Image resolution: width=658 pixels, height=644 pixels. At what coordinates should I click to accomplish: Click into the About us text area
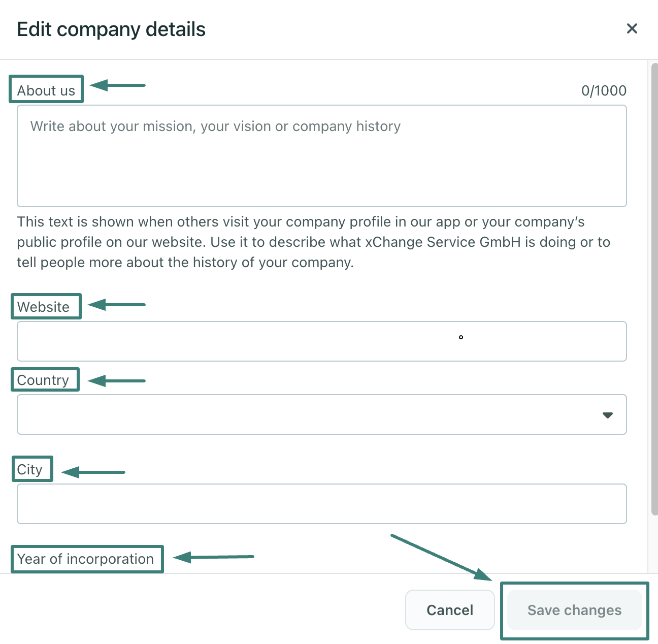[321, 156]
